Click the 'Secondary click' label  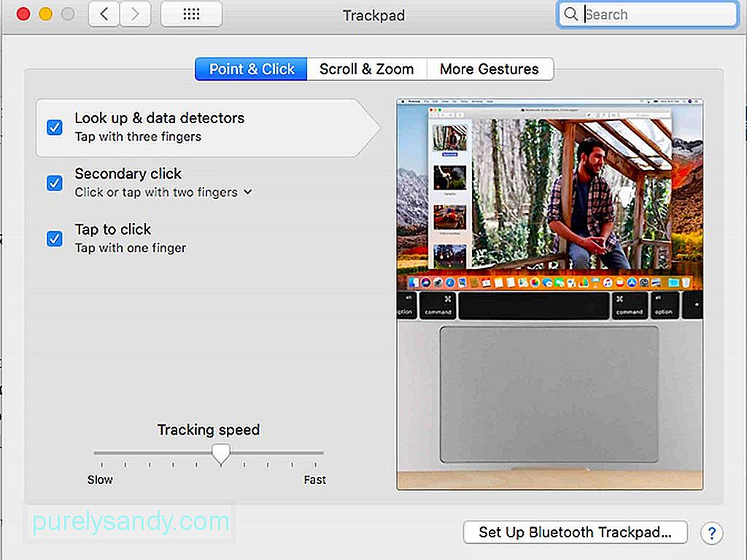[128, 174]
